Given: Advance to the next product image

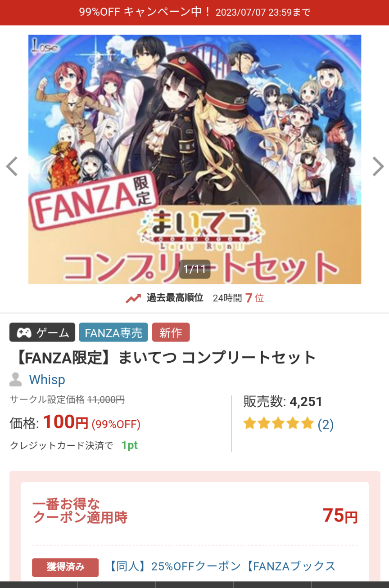Looking at the screenshot, I should pos(378,166).
